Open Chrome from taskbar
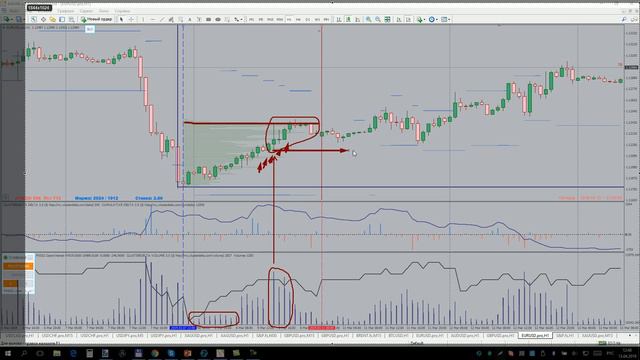Screen dimensions: 640x360 [155, 353]
